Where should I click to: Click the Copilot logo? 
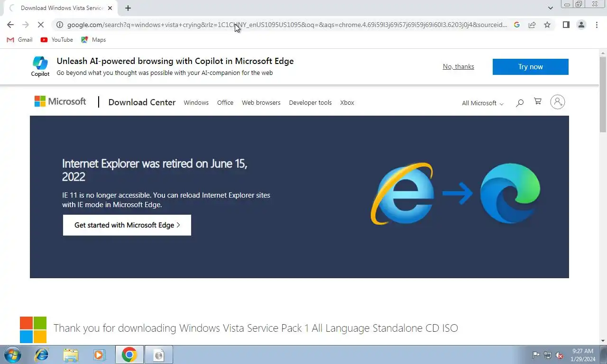(40, 66)
